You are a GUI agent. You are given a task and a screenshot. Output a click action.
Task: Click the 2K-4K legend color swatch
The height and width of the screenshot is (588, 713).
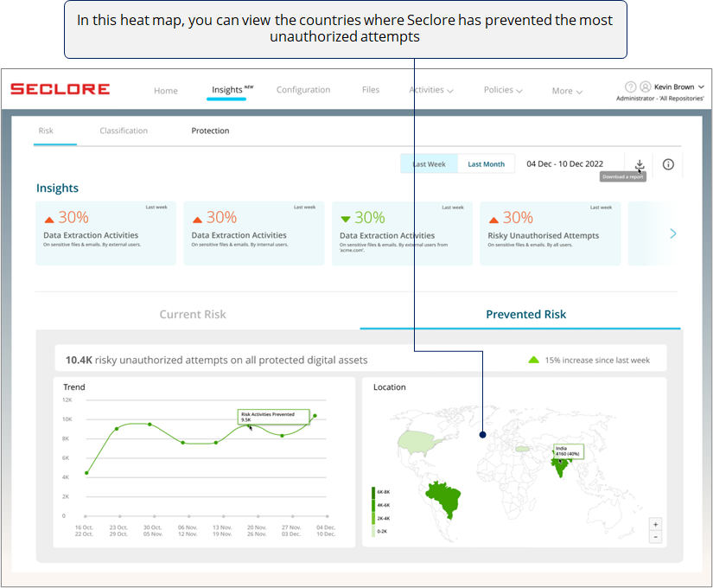[373, 518]
